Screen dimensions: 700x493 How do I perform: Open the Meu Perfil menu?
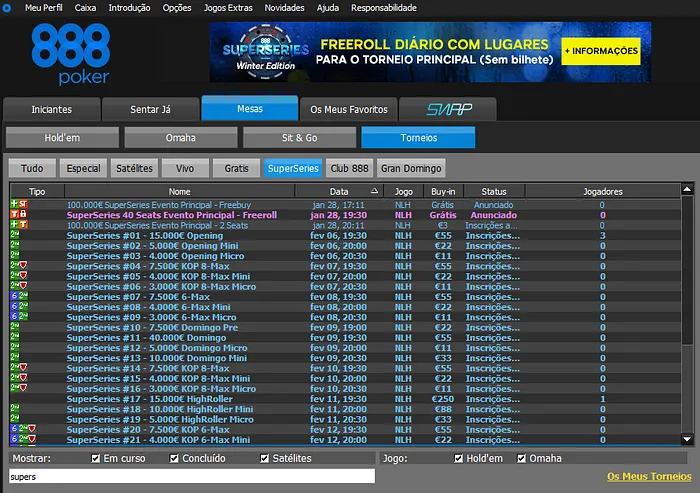[44, 8]
